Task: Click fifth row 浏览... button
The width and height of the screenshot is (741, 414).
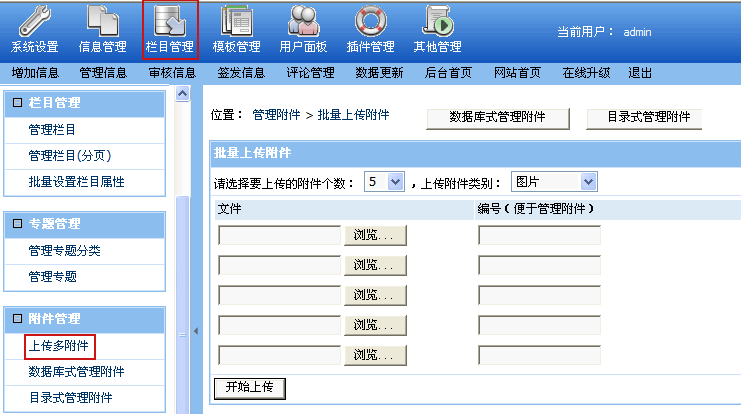Action: [x=375, y=355]
